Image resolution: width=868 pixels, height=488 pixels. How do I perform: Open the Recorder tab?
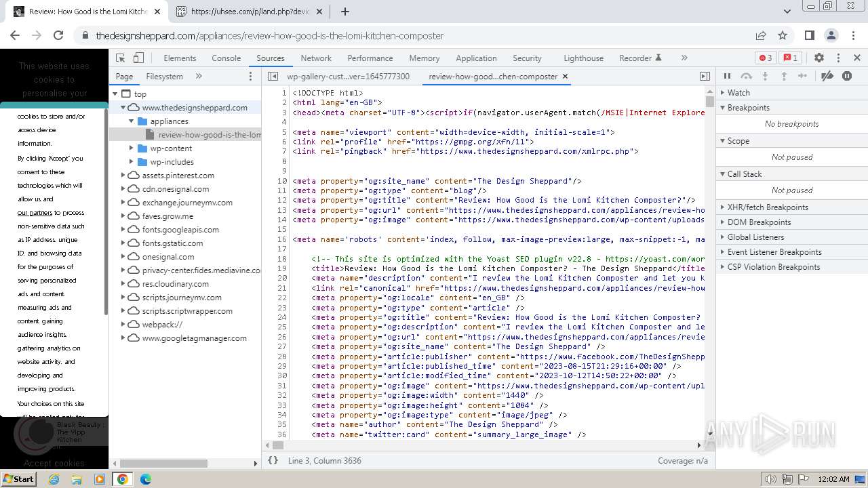point(640,58)
